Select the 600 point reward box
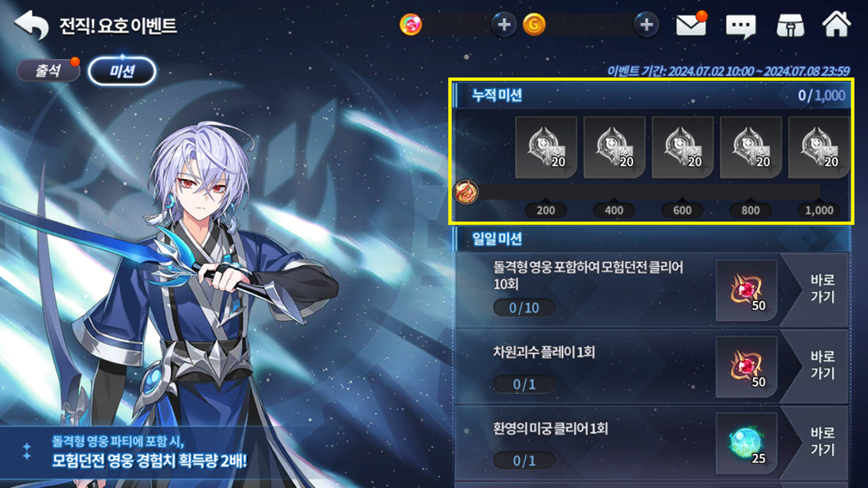This screenshot has height=488, width=868. click(x=682, y=147)
